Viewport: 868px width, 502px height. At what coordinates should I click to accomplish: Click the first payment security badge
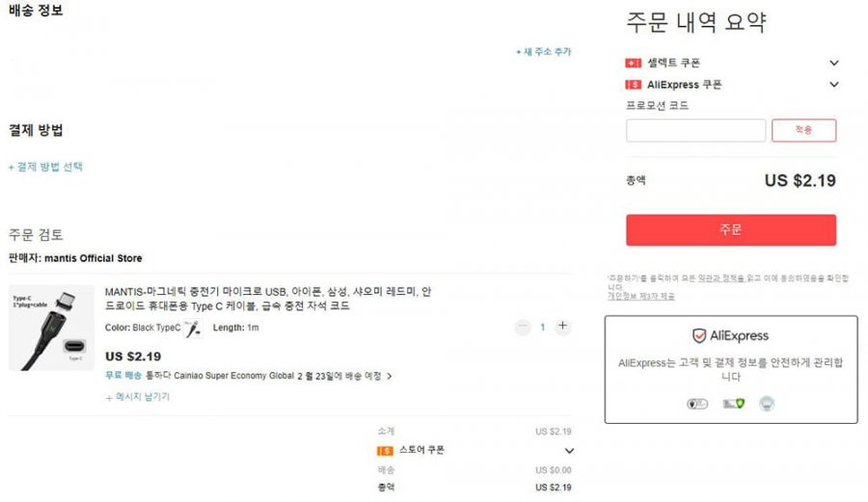[x=697, y=404]
